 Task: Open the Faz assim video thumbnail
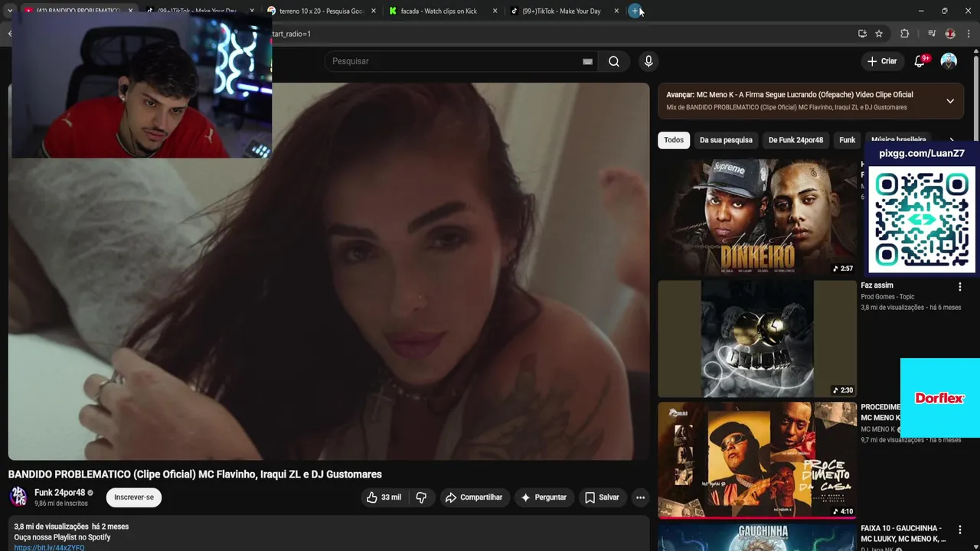pyautogui.click(x=757, y=338)
